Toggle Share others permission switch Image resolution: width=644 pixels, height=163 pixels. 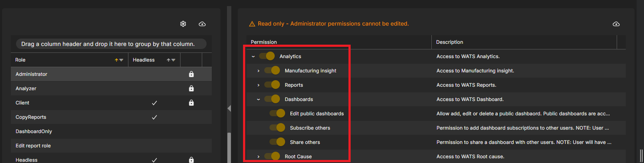click(277, 142)
